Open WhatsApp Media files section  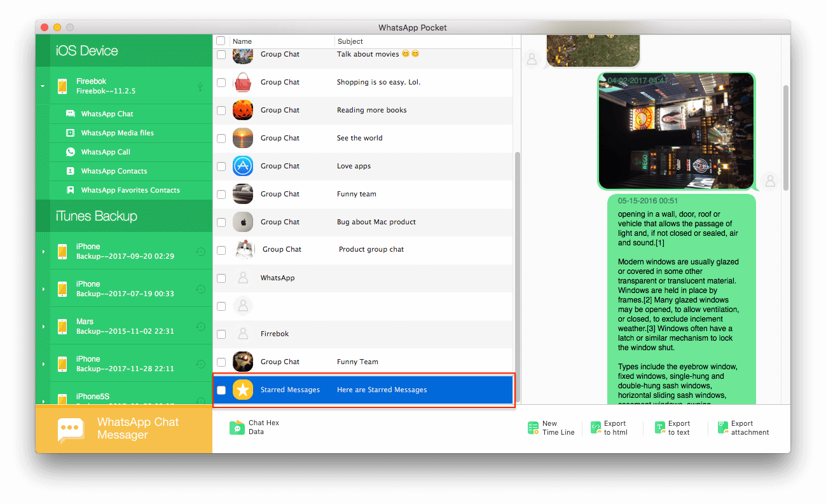[x=117, y=133]
